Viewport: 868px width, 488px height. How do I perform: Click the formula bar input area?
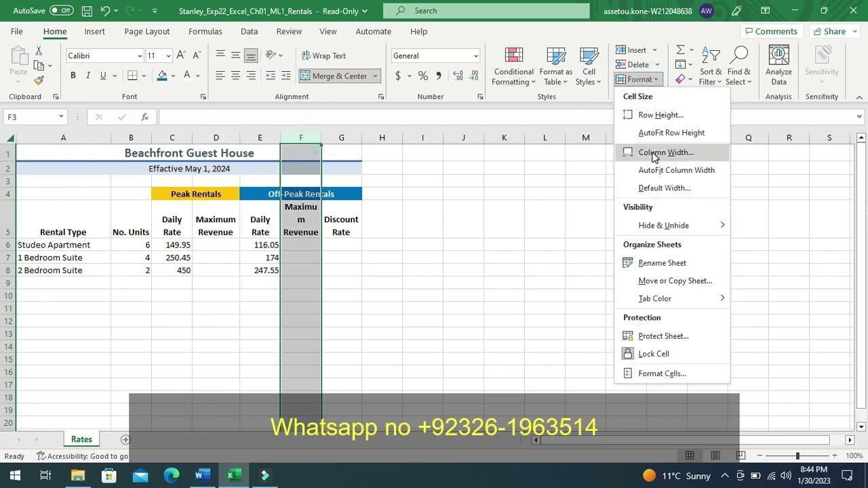(505, 117)
